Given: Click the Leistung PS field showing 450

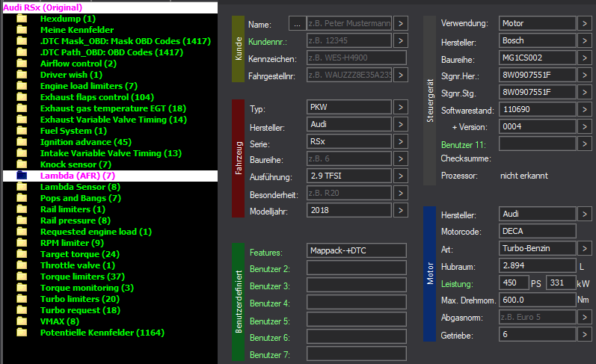Looking at the screenshot, I should click(514, 283).
